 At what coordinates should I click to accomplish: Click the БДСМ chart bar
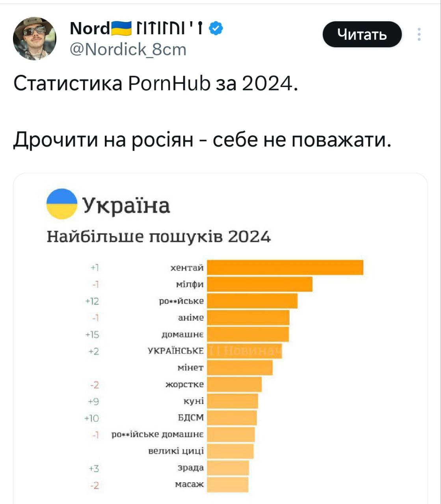(232, 418)
